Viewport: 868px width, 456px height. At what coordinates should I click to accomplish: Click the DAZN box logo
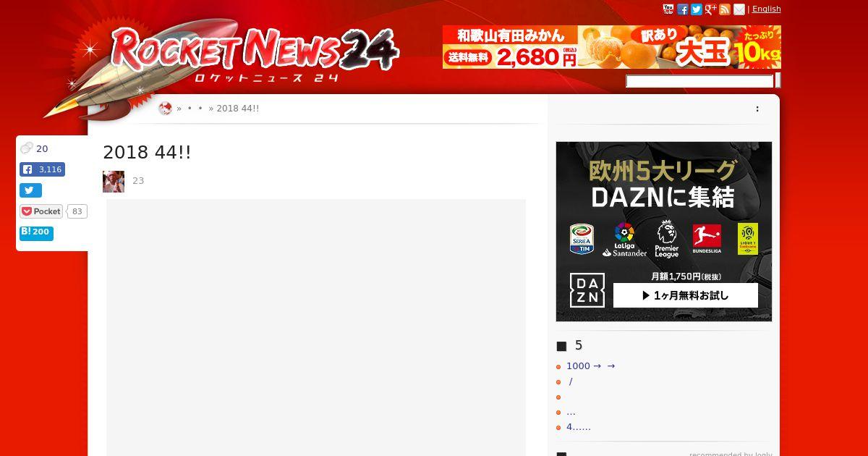587,290
